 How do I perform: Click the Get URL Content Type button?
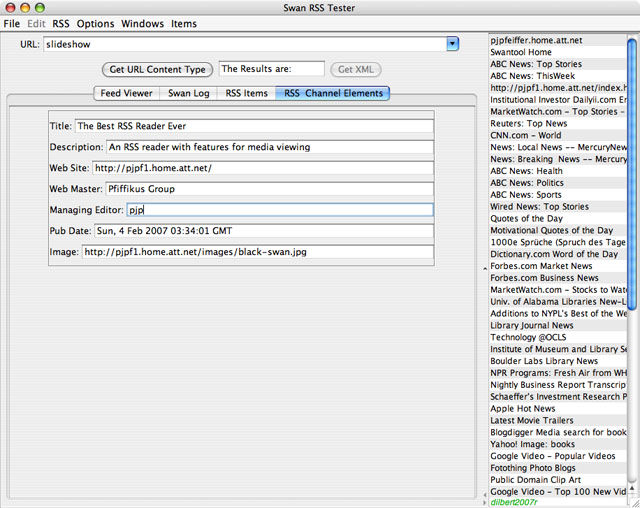pyautogui.click(x=157, y=69)
